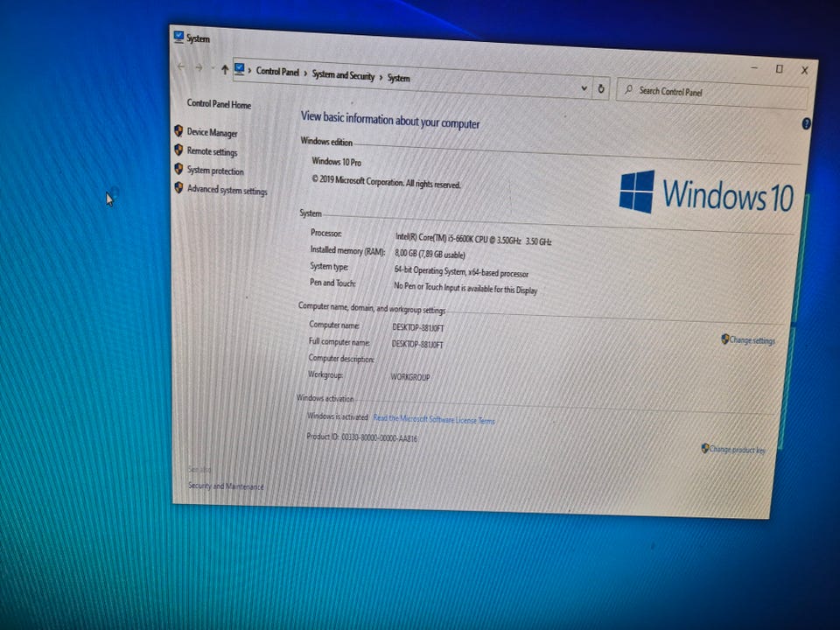The width and height of the screenshot is (840, 630).
Task: Click the '8,00 GB (7,89 GB usable)' memory value
Action: (430, 254)
